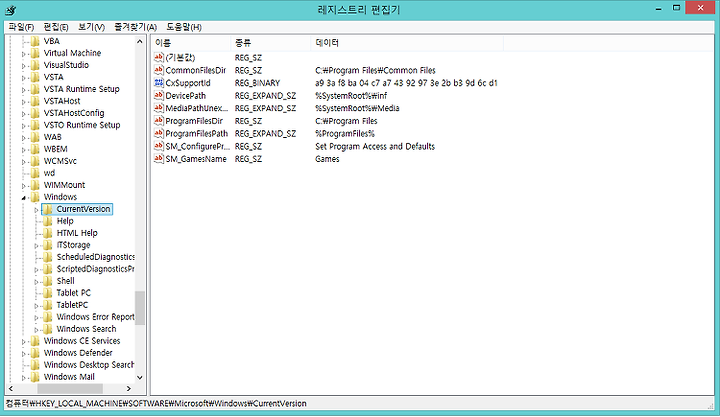
Task: Expand the Virtual Machine key
Action: (23, 54)
